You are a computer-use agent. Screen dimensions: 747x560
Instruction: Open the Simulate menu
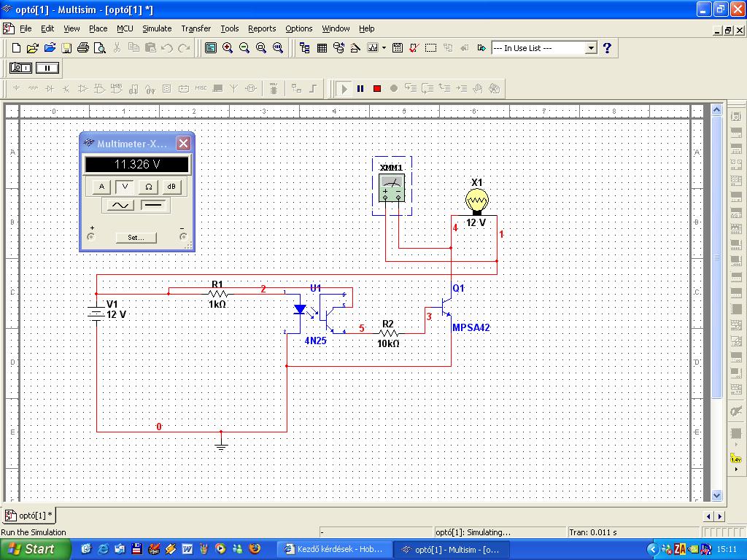(157, 28)
